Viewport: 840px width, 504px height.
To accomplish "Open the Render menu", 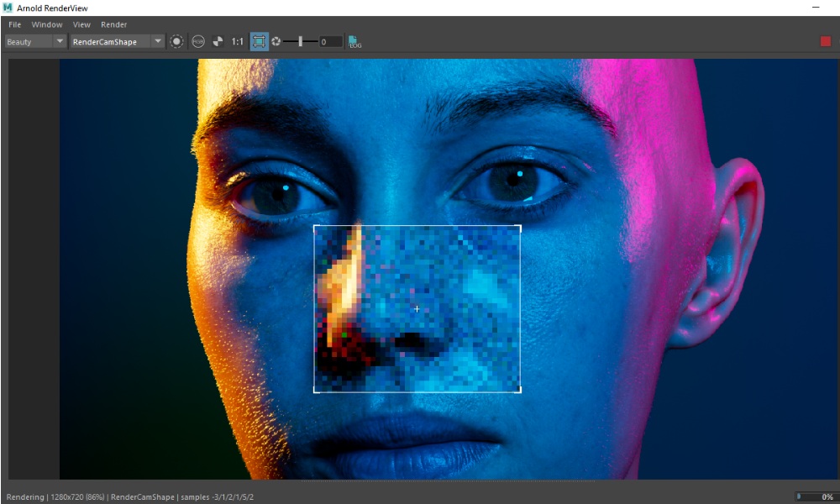I will (113, 24).
